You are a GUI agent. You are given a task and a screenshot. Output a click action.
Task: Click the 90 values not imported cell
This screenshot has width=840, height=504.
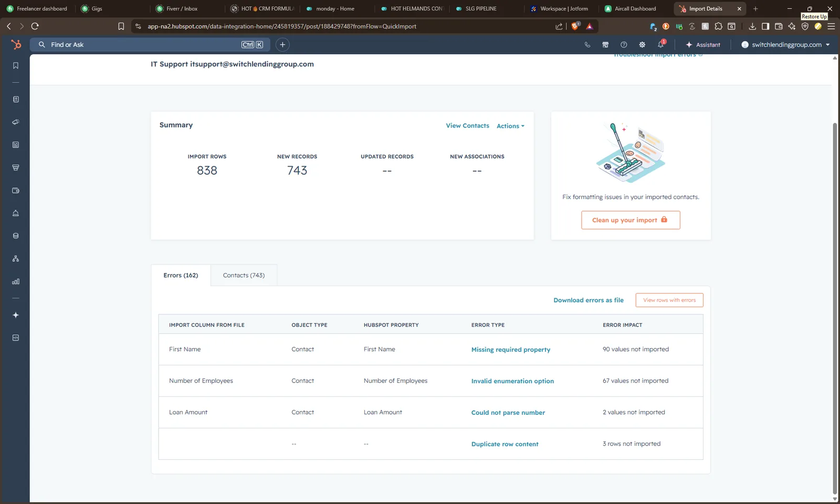point(636,349)
